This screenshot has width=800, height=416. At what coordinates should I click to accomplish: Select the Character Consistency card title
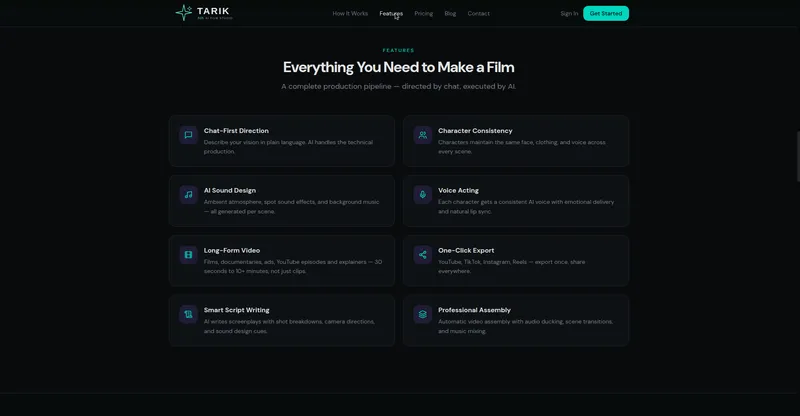tap(475, 131)
